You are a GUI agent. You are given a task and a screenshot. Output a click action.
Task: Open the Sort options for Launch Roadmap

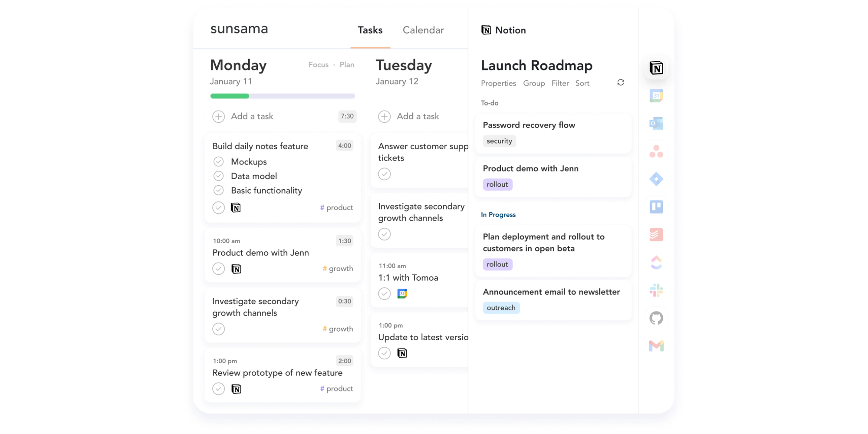(582, 83)
